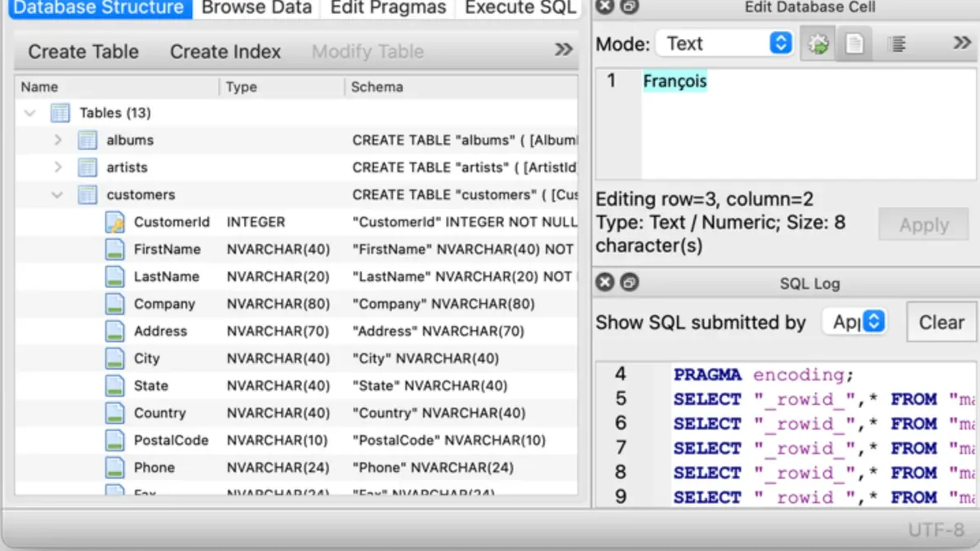This screenshot has height=551, width=980.
Task: Select the Company column row
Action: click(296, 304)
